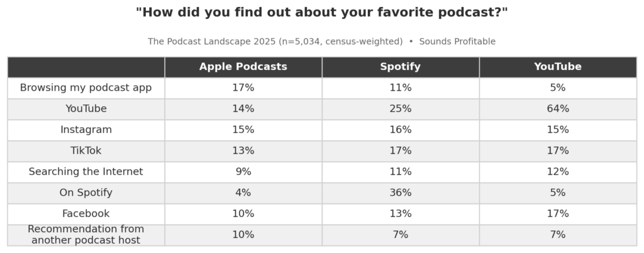Click the chart title about favorite podcast

coord(321,13)
